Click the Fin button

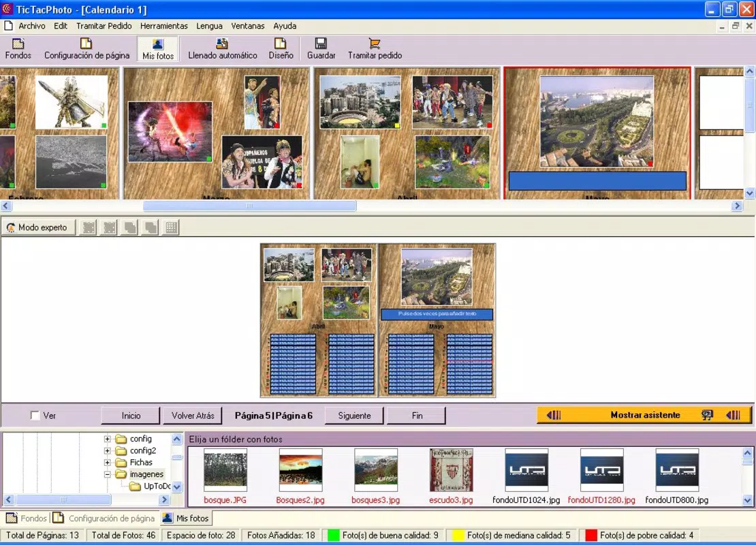coord(417,416)
